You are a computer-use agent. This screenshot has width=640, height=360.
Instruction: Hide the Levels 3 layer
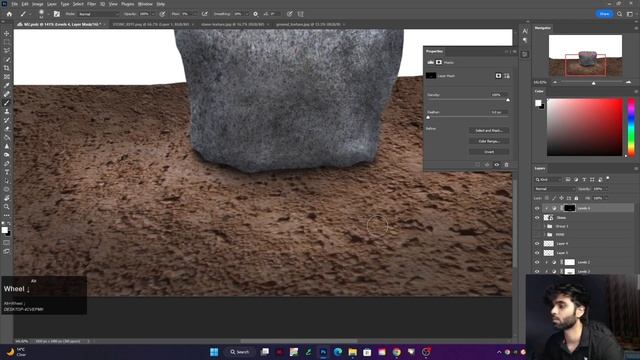(537, 262)
